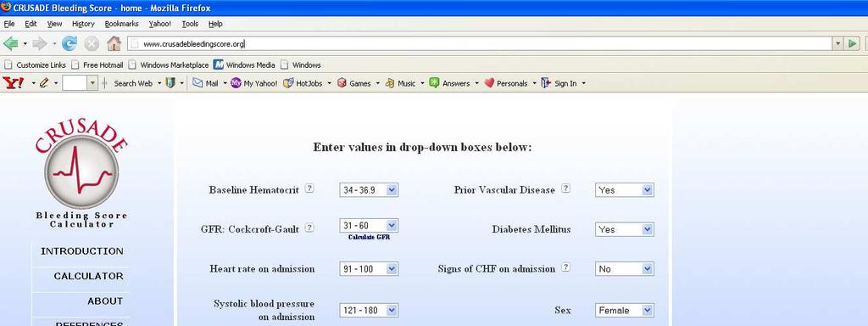
Task: Open the Edit menu
Action: [31, 24]
